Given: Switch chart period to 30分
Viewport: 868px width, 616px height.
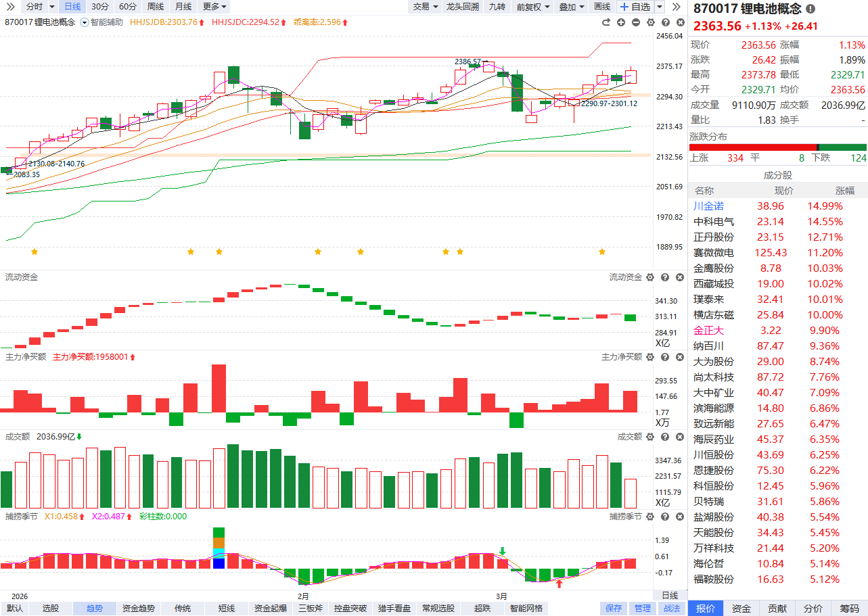Looking at the screenshot, I should (99, 7).
